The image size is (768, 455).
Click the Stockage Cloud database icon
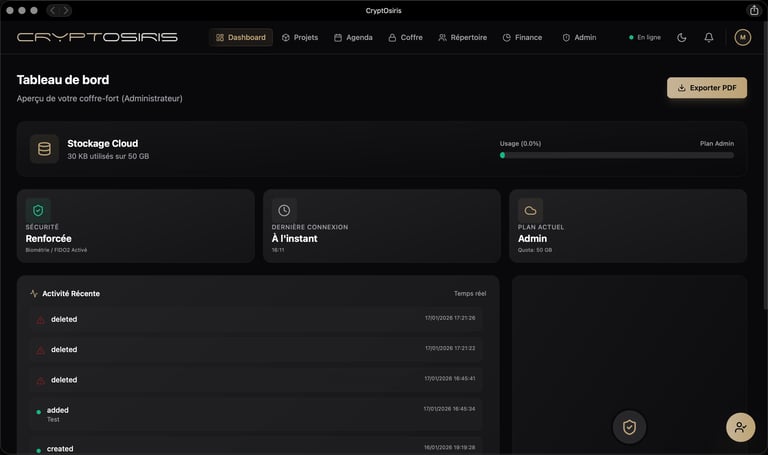pyautogui.click(x=44, y=149)
